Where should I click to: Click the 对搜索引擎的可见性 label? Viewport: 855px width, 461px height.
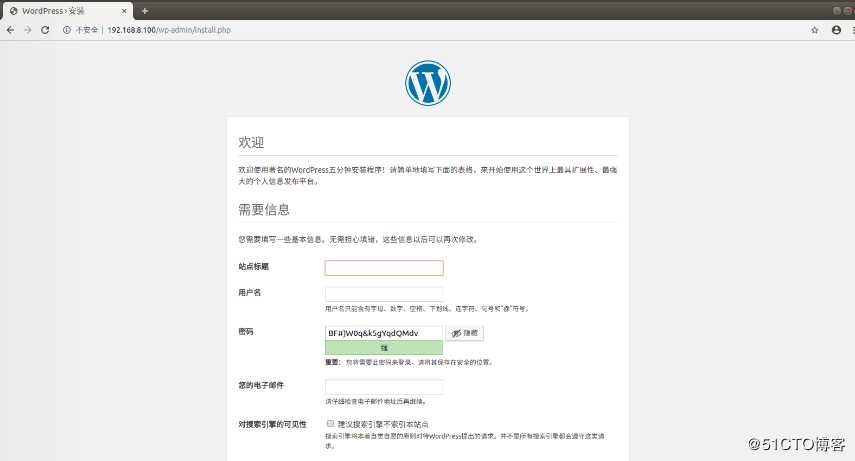point(273,424)
